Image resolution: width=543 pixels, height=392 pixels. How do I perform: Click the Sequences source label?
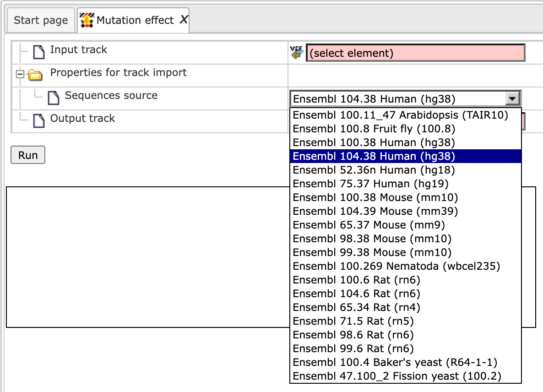point(111,95)
